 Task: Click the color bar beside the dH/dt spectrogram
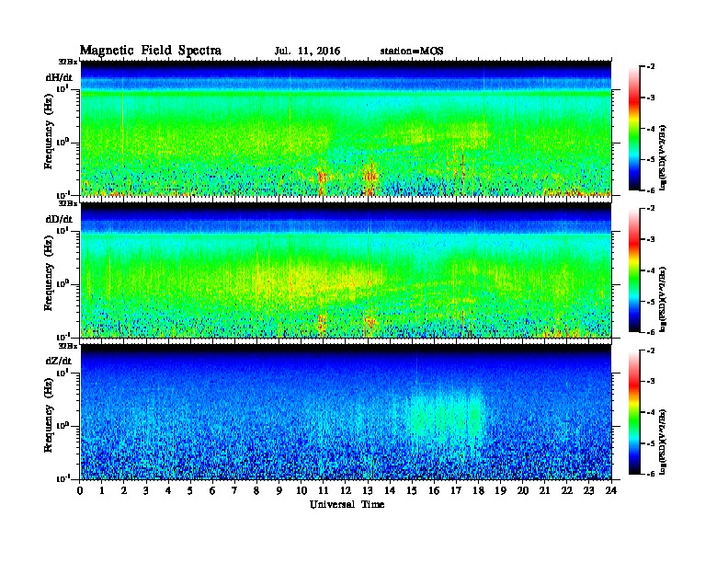(x=634, y=128)
